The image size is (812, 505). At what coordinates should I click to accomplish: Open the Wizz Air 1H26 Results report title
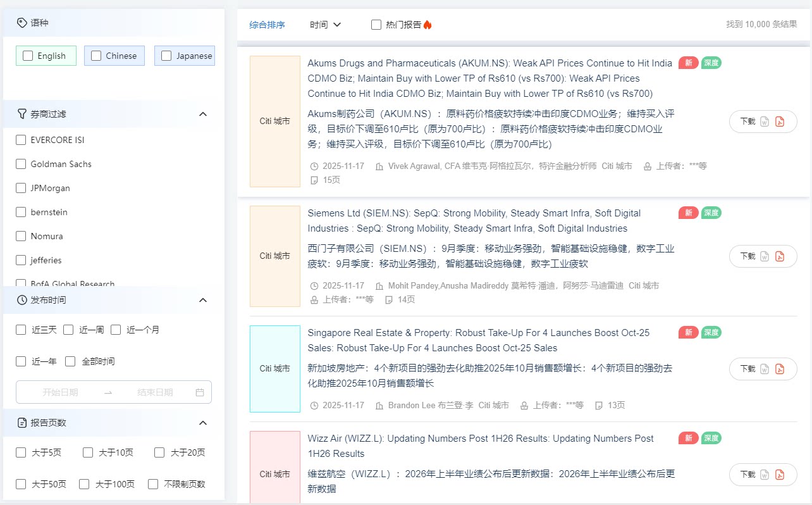coord(481,446)
